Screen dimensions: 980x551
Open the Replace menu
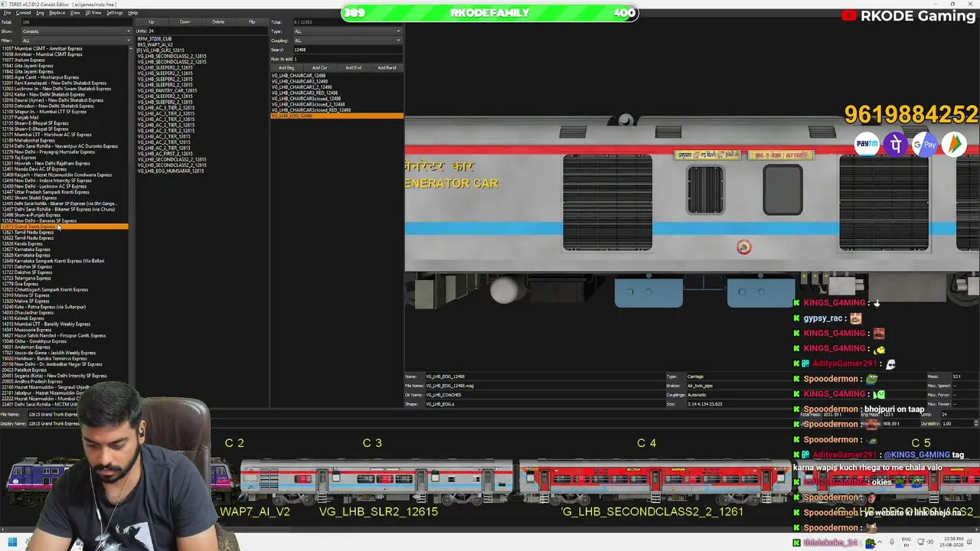coord(57,13)
